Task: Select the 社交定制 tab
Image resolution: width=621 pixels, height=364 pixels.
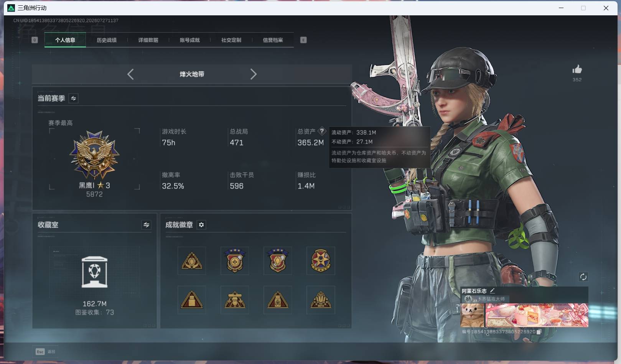Action: [231, 40]
